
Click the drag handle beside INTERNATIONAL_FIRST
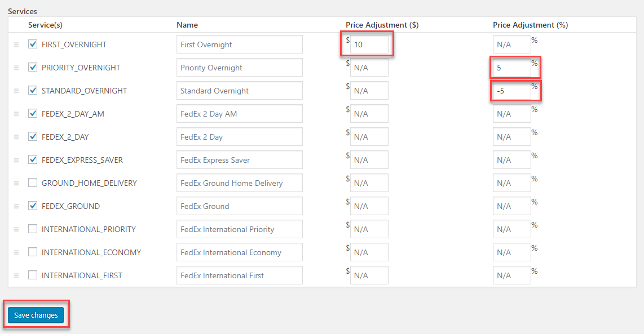pos(16,276)
